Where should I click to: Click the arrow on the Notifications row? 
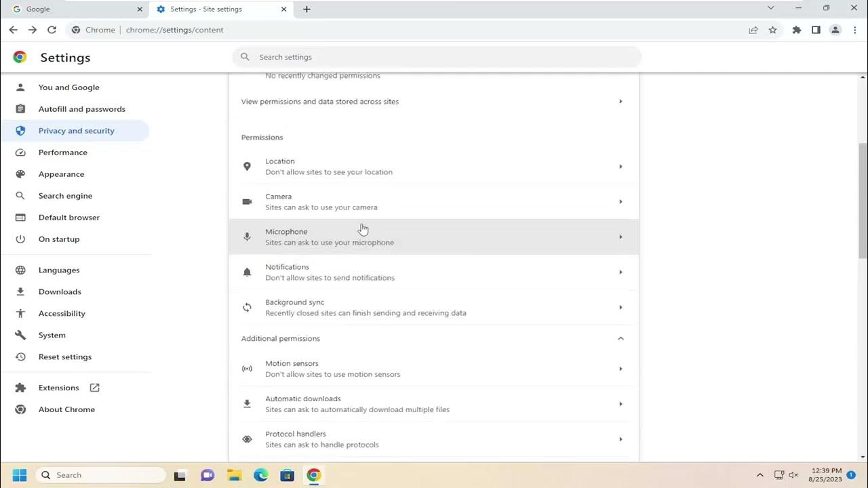(x=620, y=272)
